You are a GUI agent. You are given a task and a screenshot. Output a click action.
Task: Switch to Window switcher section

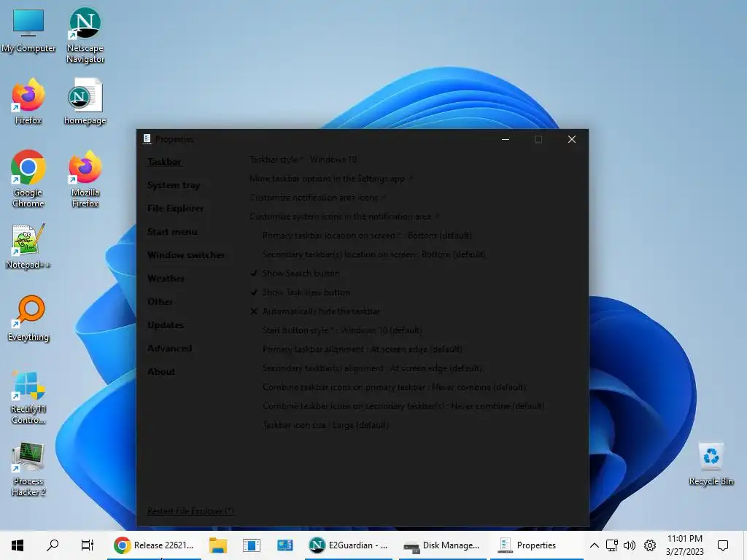[186, 255]
